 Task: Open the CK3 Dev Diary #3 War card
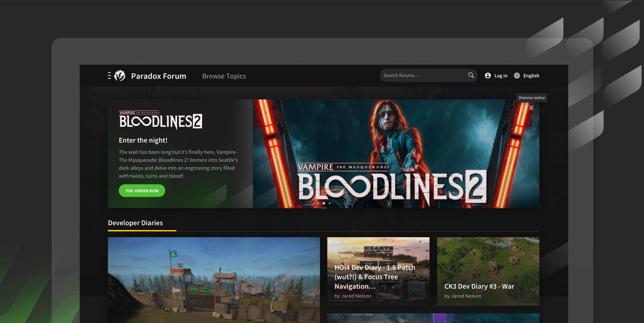(x=488, y=271)
